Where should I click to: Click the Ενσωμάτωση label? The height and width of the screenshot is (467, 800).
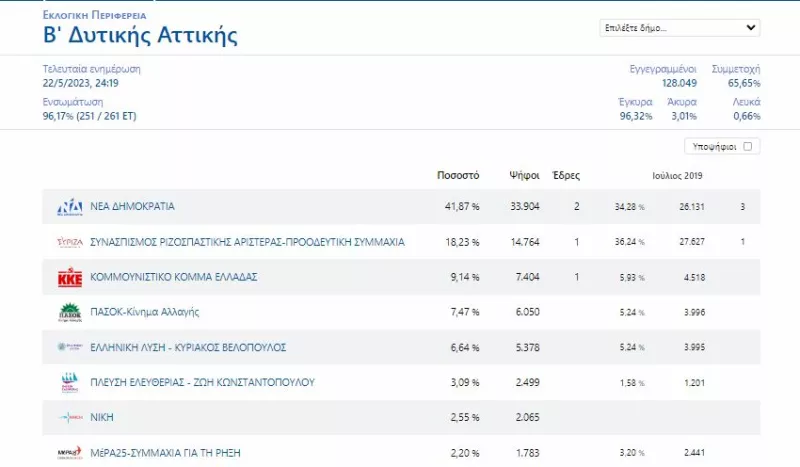72,102
